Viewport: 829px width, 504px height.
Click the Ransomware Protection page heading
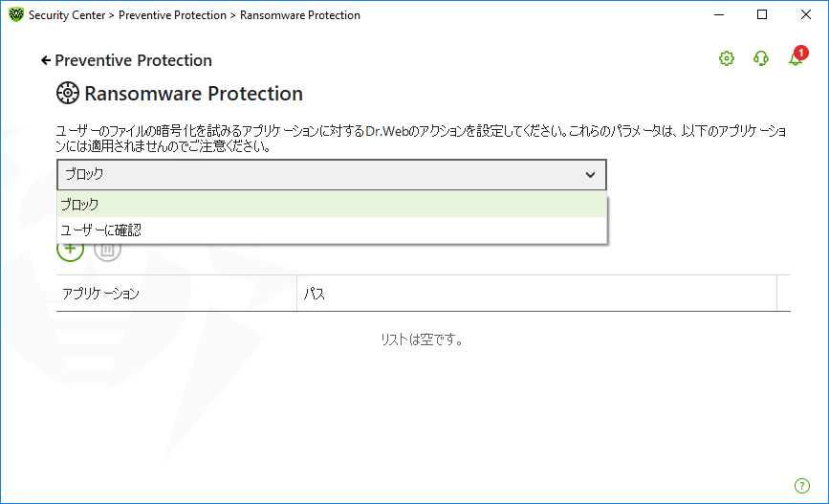point(193,94)
